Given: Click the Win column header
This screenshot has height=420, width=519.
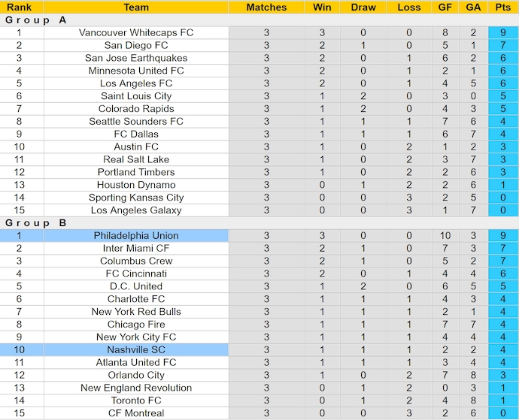Looking at the screenshot, I should [322, 7].
